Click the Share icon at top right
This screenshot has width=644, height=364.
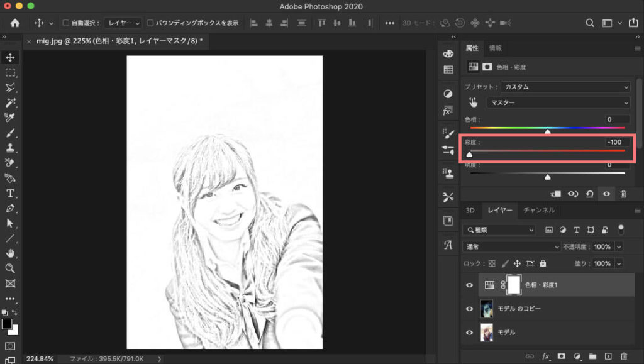tap(634, 23)
